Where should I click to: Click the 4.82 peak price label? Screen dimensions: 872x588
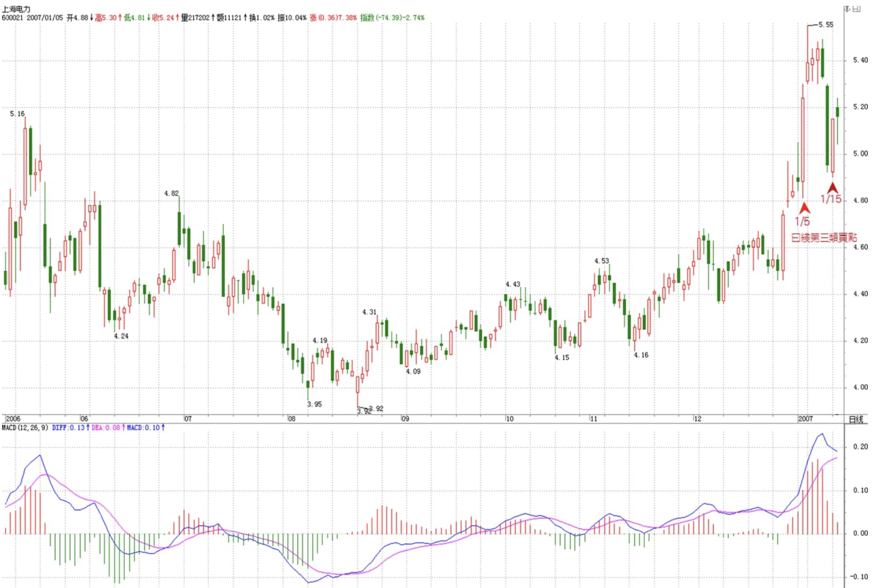point(171,193)
